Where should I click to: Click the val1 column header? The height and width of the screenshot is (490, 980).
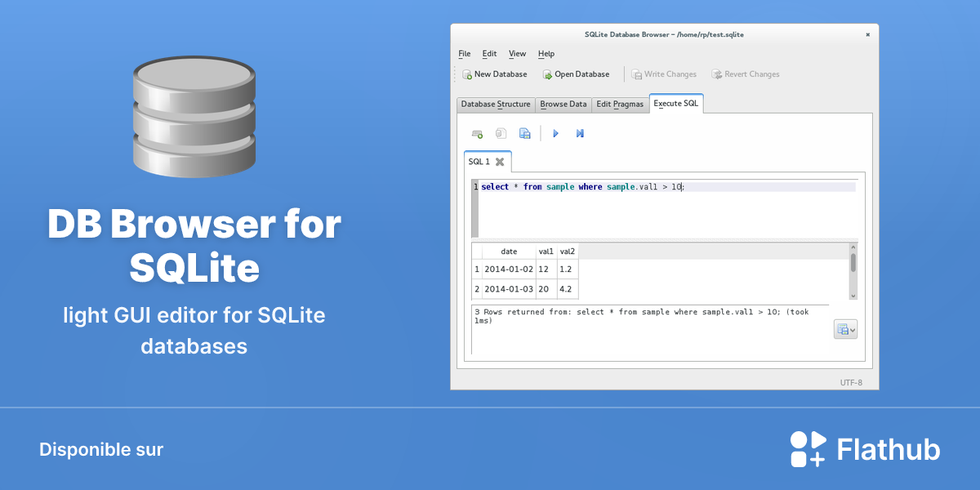546,252
